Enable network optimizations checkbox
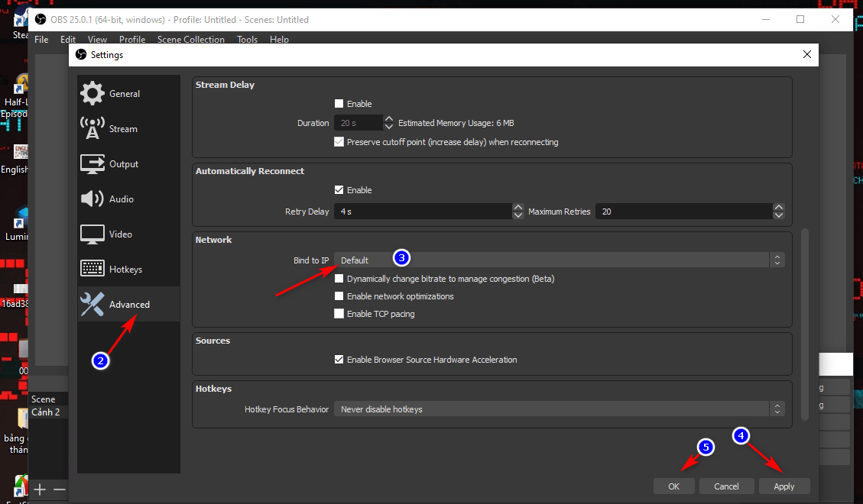This screenshot has height=504, width=863. (339, 296)
